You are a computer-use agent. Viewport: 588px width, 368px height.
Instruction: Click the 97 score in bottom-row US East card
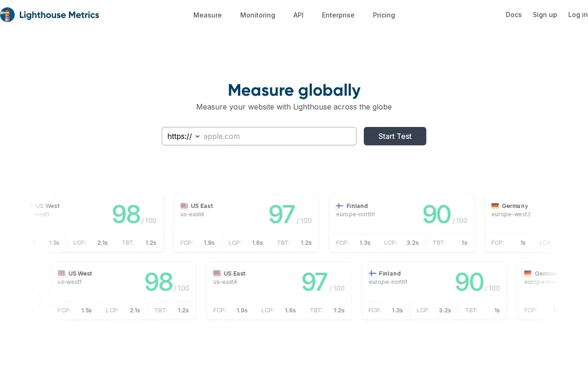point(314,282)
